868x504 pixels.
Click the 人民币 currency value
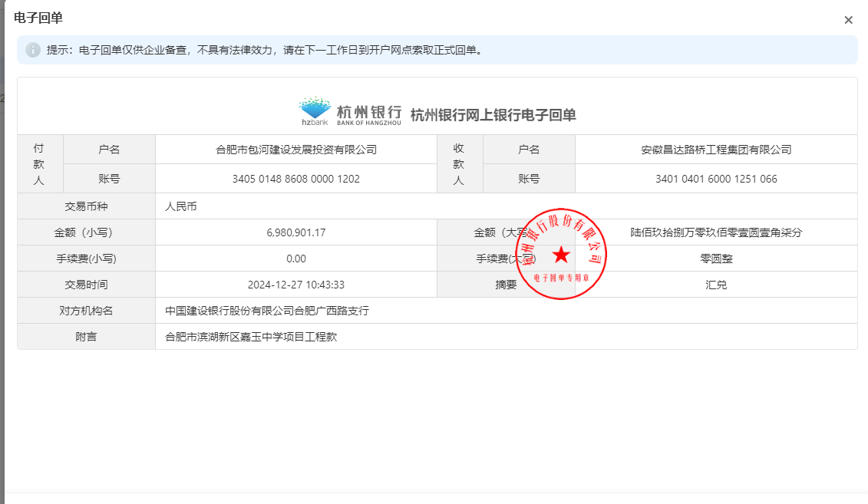[x=181, y=206]
